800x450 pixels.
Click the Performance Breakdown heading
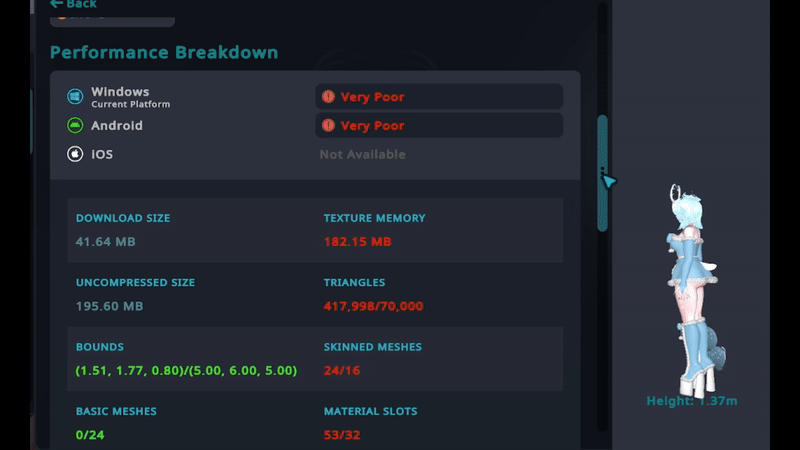tap(164, 52)
